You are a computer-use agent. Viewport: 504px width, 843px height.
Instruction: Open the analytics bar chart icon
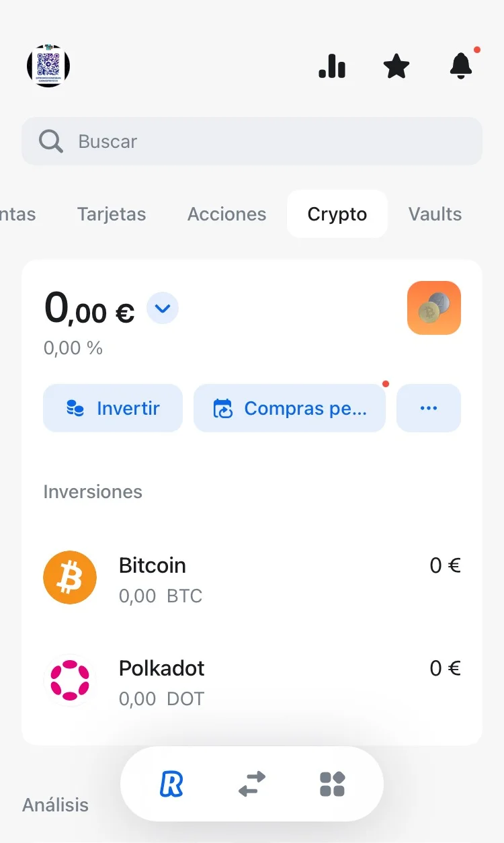[332, 66]
